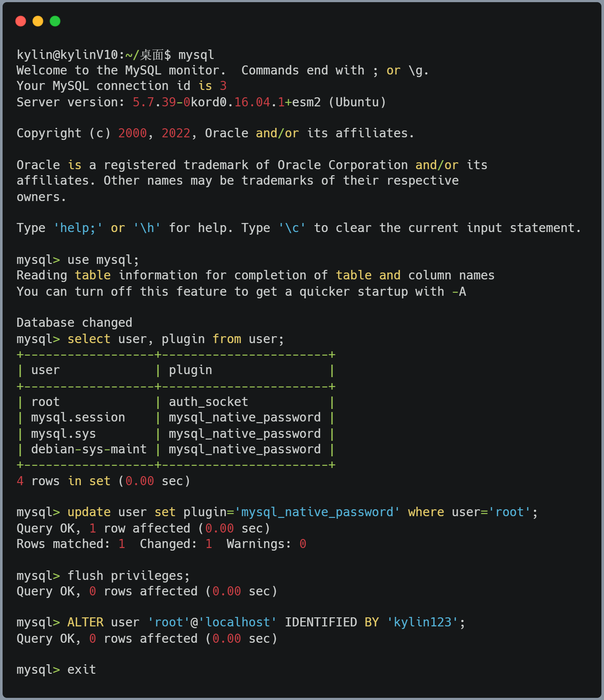The width and height of the screenshot is (604, 700).
Task: Click the 'Database changed' message
Action: (x=74, y=322)
